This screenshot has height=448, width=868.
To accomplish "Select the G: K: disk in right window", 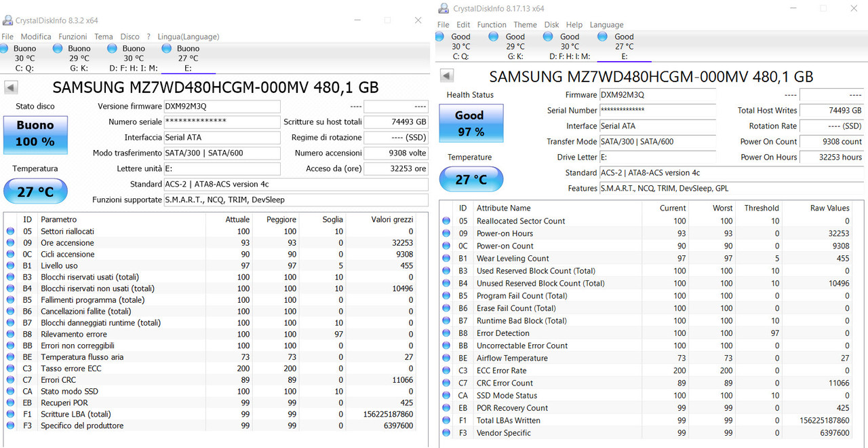I will point(515,46).
